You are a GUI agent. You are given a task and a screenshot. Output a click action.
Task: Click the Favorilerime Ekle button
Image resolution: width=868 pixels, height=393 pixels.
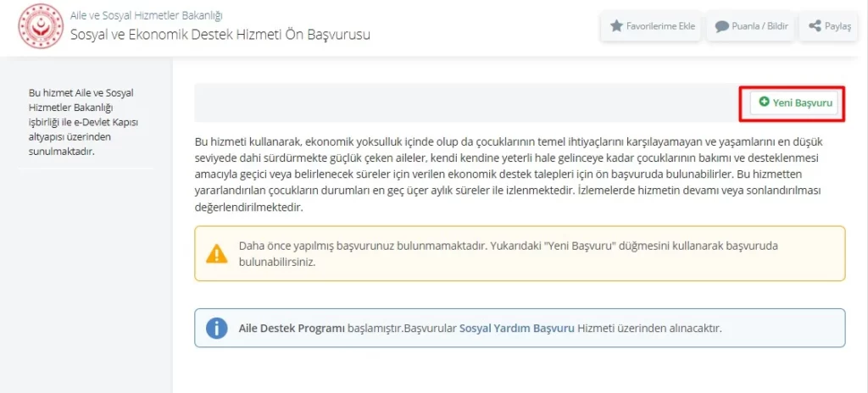coord(652,26)
